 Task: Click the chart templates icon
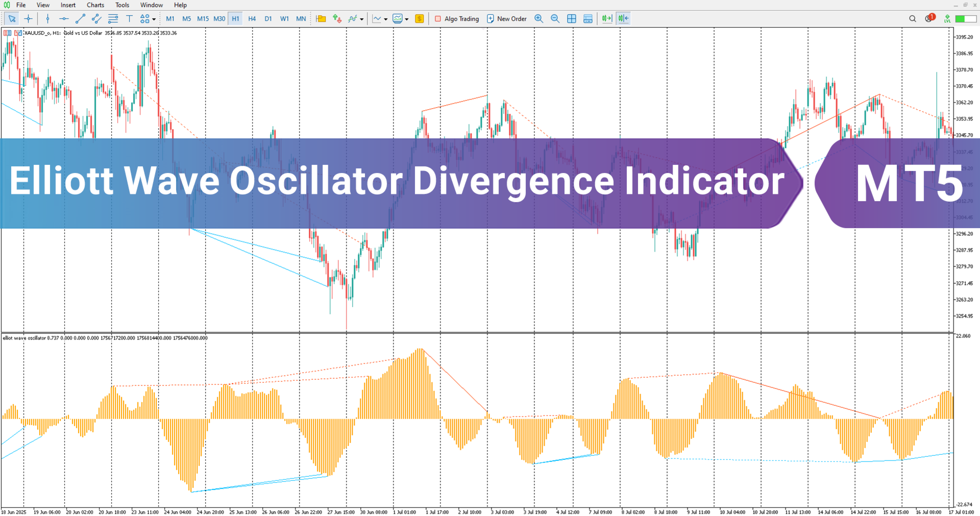tap(398, 19)
